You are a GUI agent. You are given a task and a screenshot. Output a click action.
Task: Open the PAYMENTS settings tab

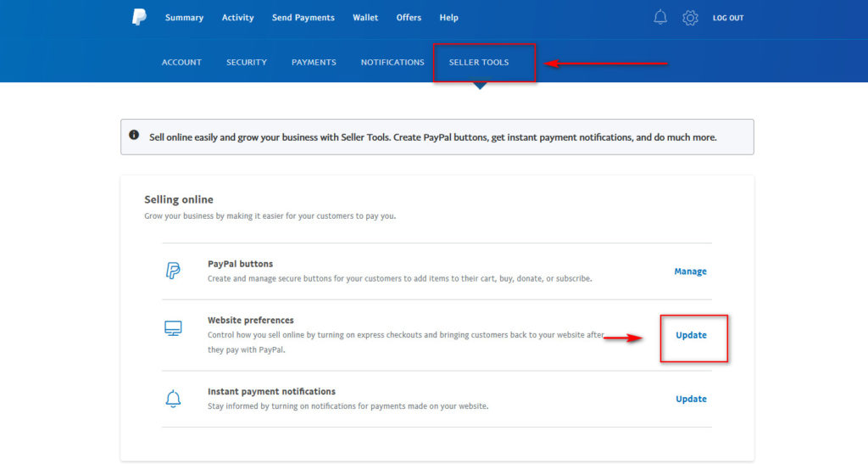(x=314, y=62)
